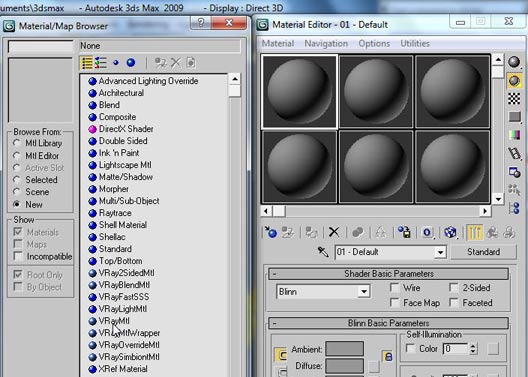Open Utilities menu

(415, 43)
